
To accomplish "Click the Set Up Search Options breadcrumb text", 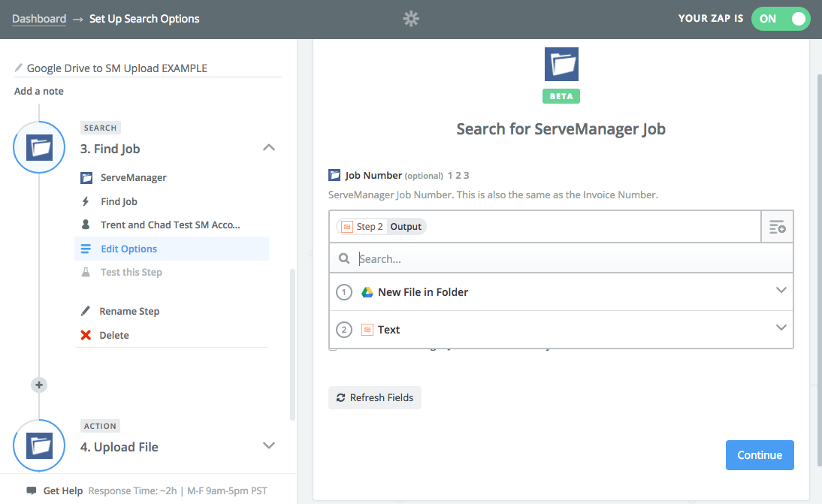I will pos(144,19).
